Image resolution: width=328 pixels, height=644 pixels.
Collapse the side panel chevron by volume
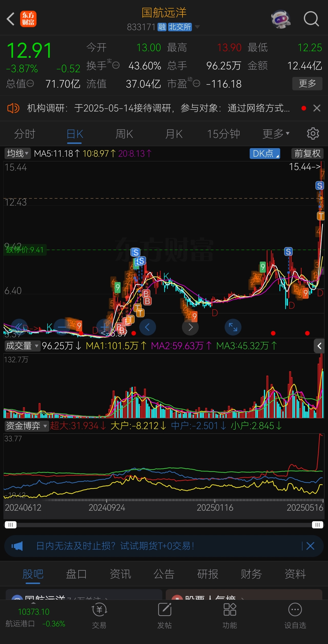point(319,346)
